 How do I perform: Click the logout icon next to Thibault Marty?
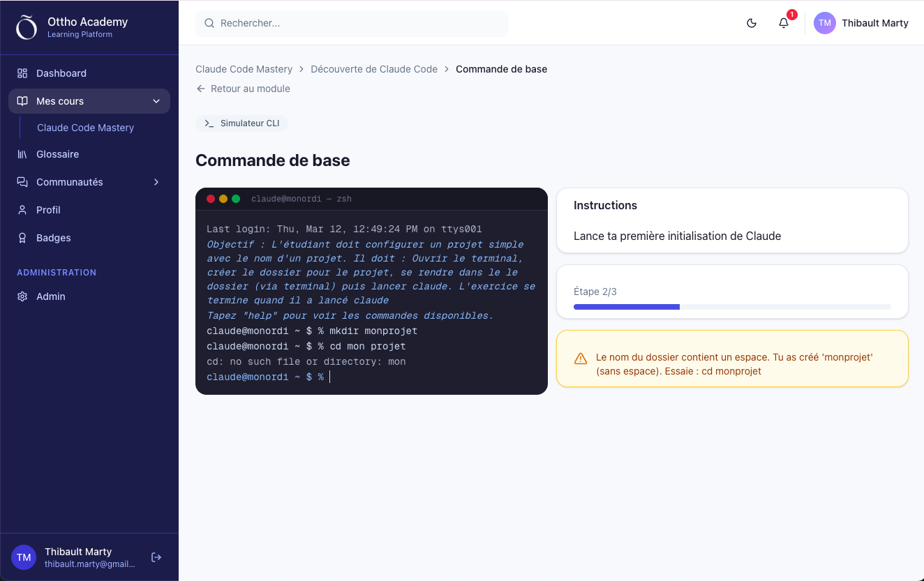tap(156, 557)
